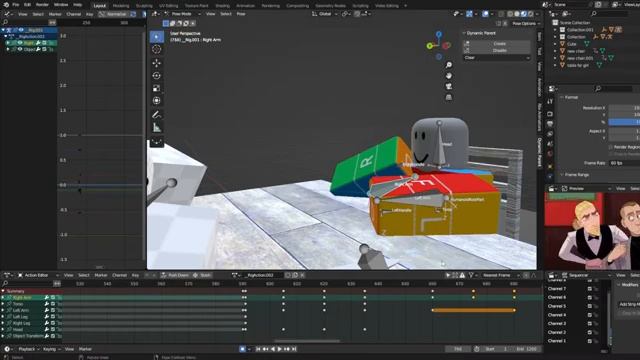The image size is (640, 360).
Task: Select the Rotate tool in viewport toolbar
Action: 157,76
